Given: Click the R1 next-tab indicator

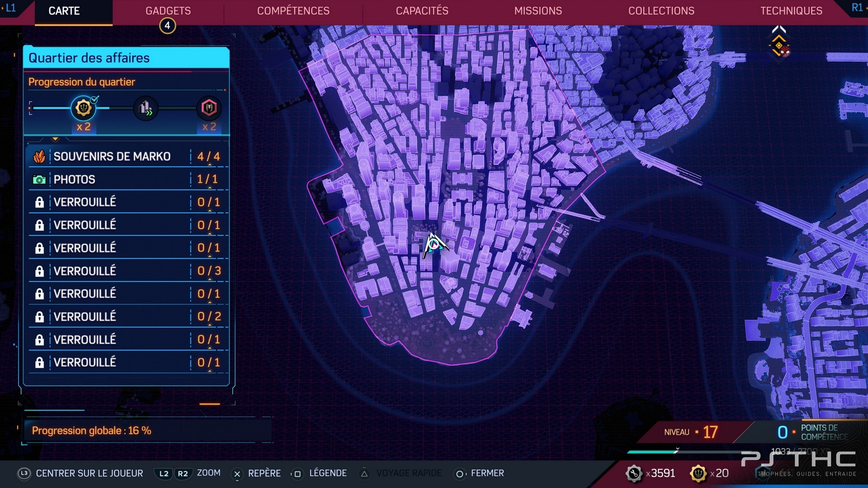Looking at the screenshot, I should click(857, 8).
